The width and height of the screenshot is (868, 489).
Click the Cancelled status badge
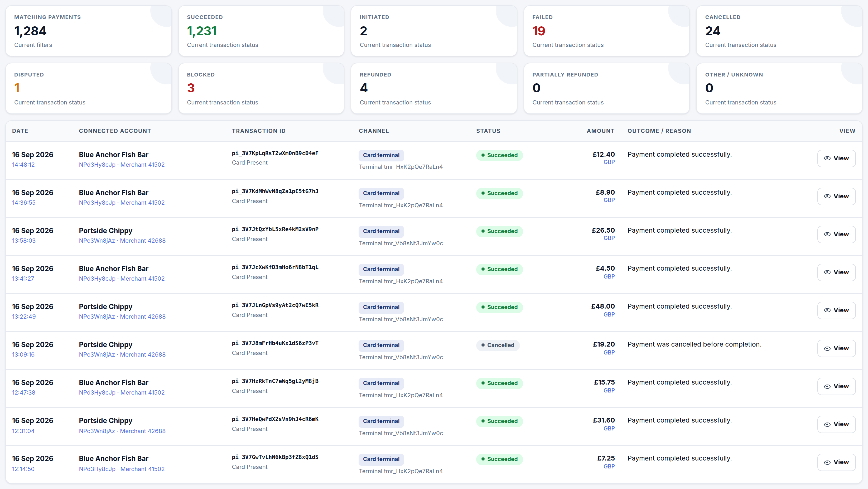coord(498,346)
